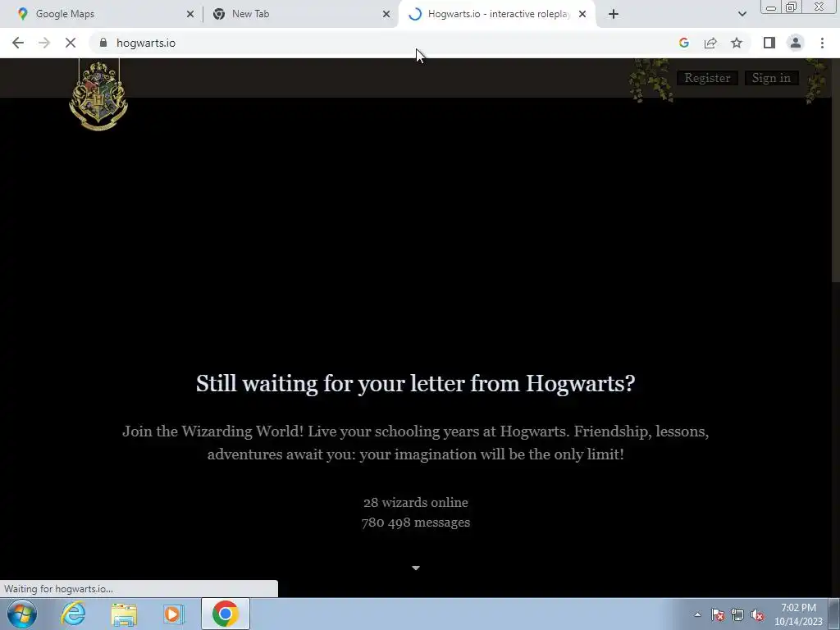Switch to the Google Maps tab
840x630 pixels.
(102, 14)
